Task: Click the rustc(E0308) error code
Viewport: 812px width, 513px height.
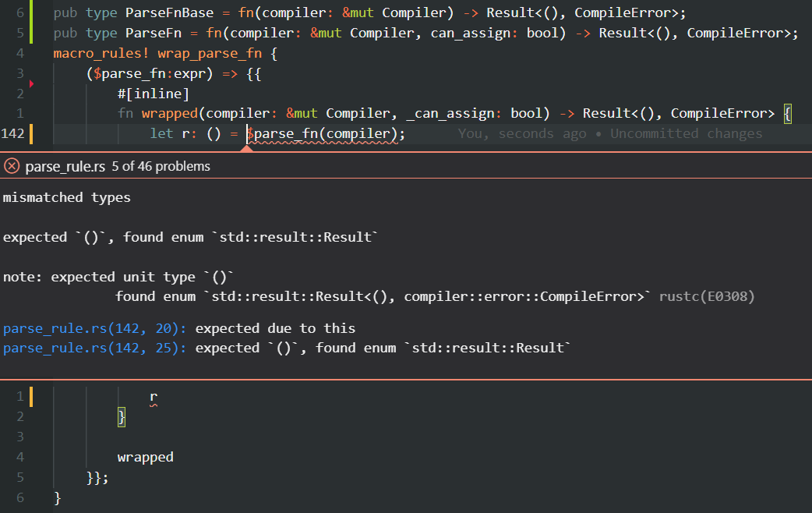Action: point(706,295)
